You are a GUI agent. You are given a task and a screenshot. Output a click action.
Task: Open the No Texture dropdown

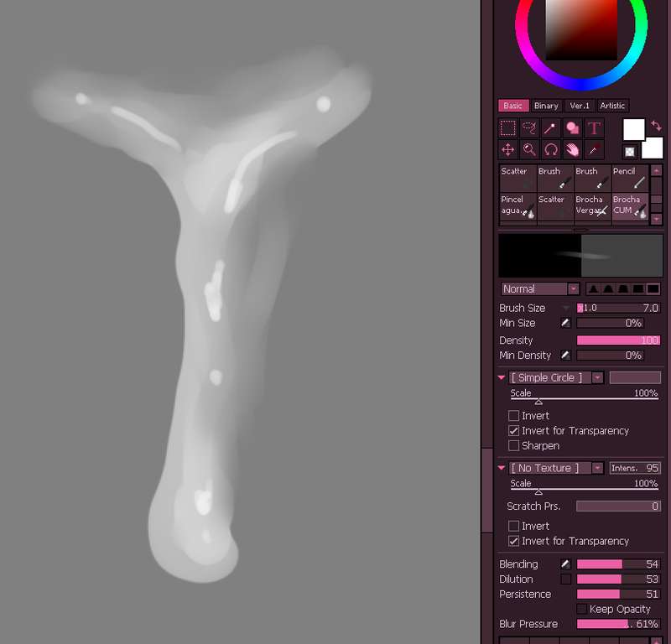tap(556, 468)
